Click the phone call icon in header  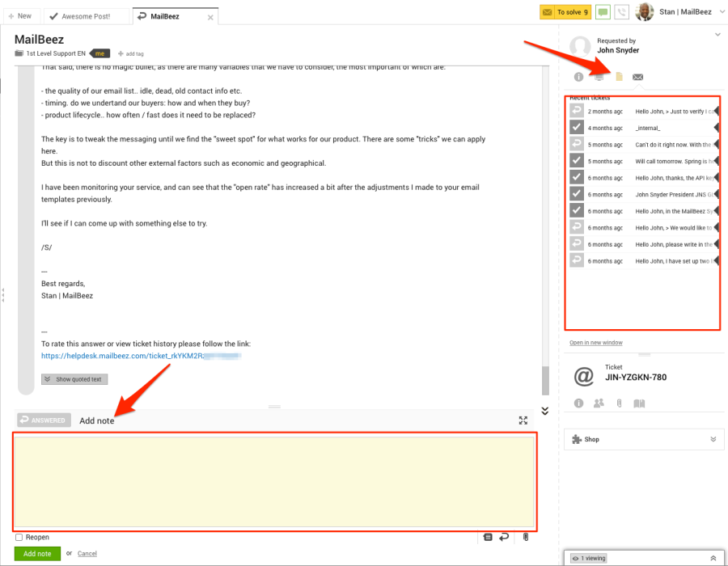[x=621, y=12]
